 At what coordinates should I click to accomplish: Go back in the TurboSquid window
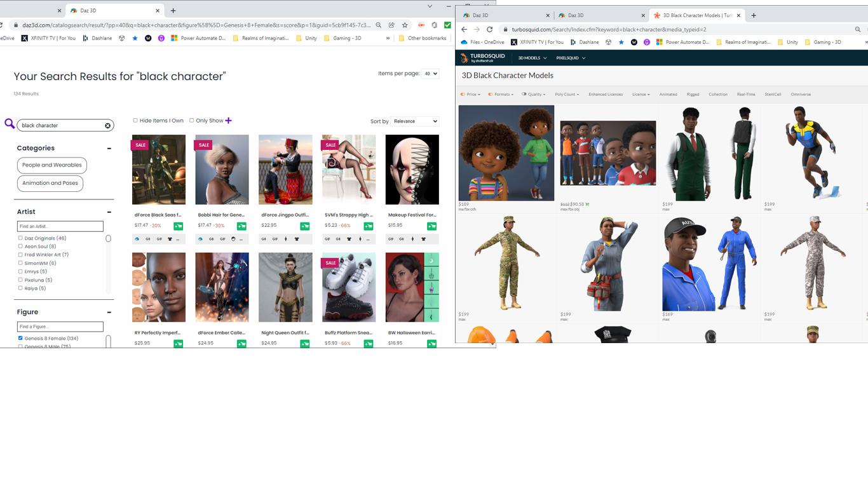464,29
